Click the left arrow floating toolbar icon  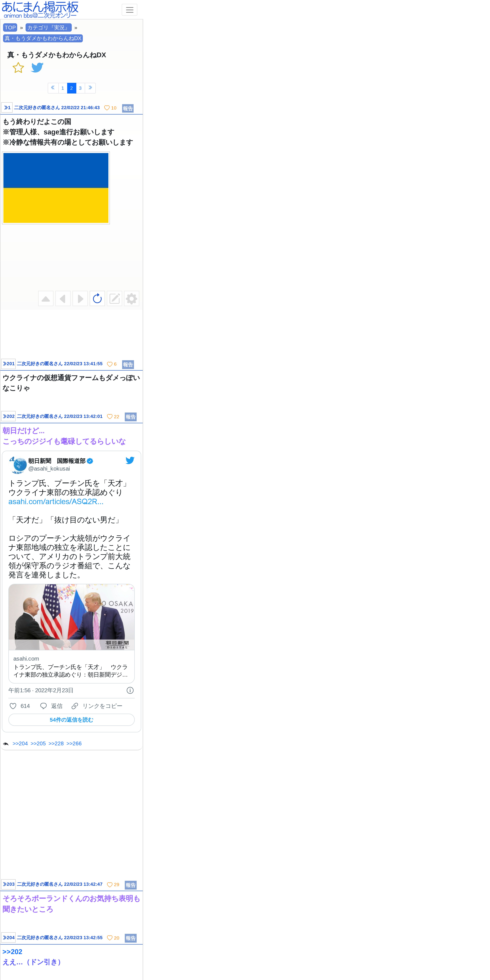tap(63, 299)
